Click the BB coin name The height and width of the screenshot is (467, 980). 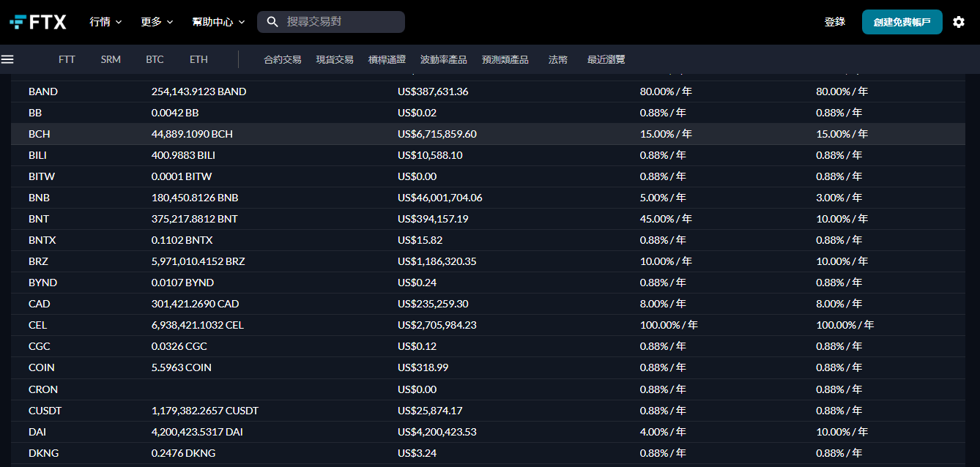click(x=35, y=113)
